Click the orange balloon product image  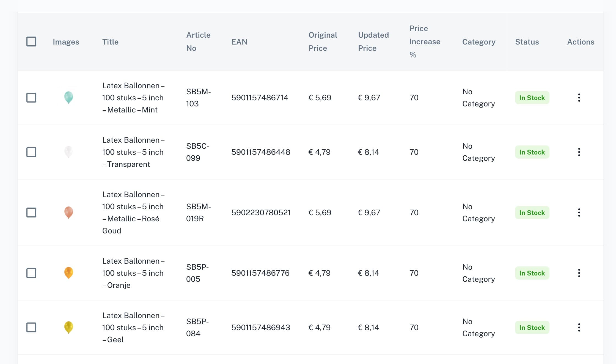pyautogui.click(x=68, y=273)
